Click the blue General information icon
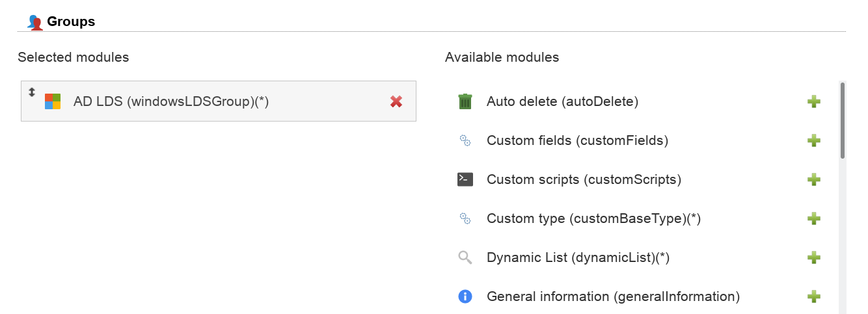The image size is (868, 314). [x=465, y=296]
